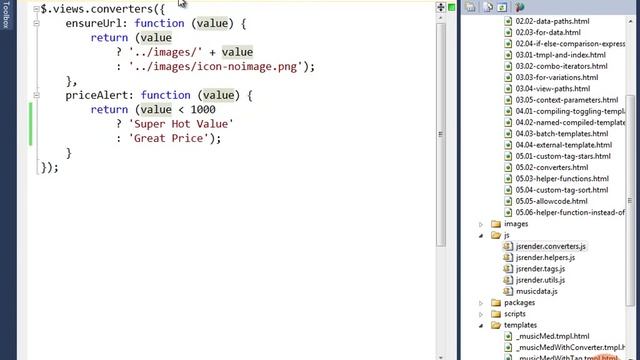The width and height of the screenshot is (640, 360).
Task: Place cursor on 'Super Hot Value' string
Action: pos(181,124)
